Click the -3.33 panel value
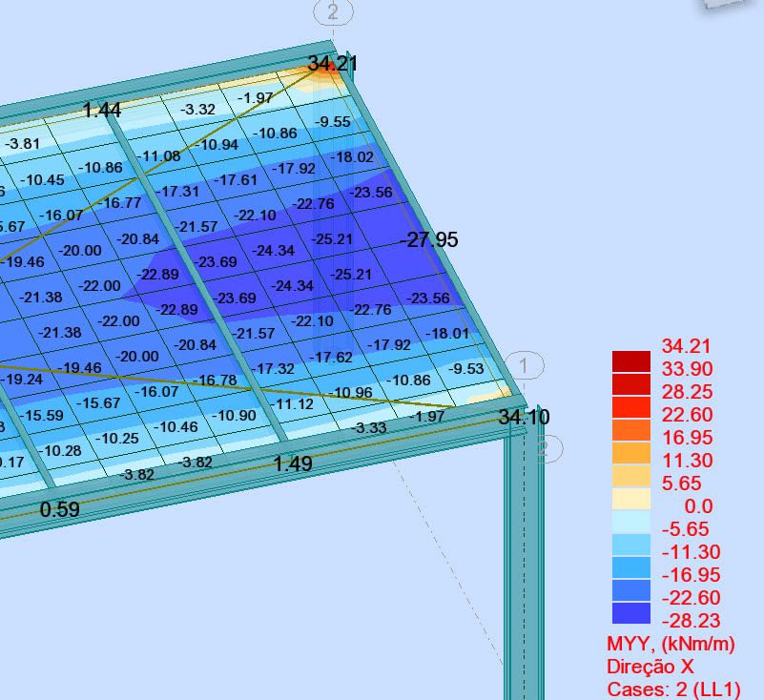The image size is (764, 700). click(369, 427)
